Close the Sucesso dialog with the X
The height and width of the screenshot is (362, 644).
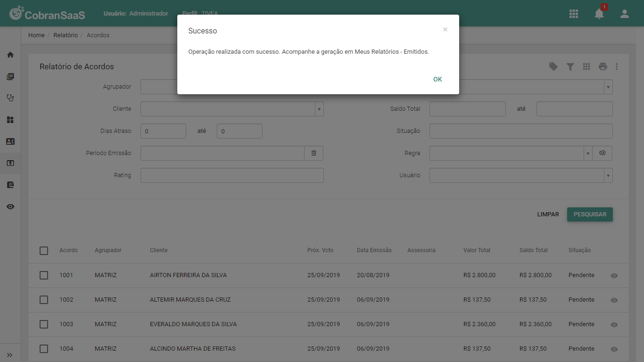point(445,30)
